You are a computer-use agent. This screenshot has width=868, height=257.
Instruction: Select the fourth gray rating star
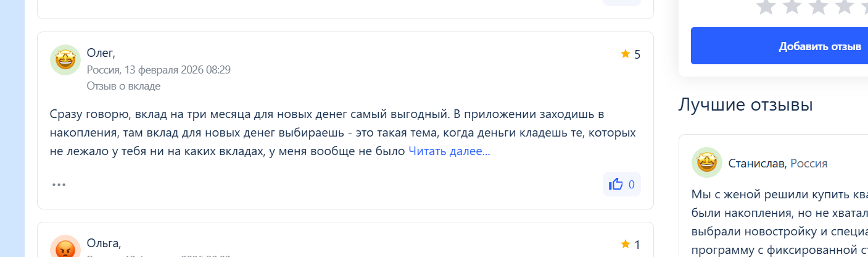click(x=843, y=6)
